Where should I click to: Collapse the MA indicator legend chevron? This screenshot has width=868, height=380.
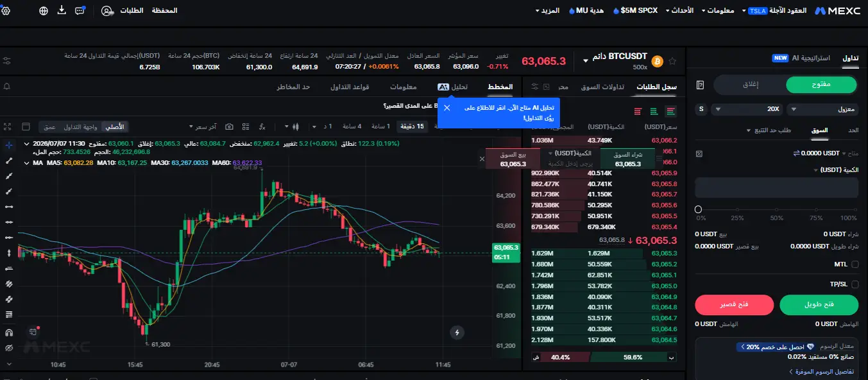[27, 163]
